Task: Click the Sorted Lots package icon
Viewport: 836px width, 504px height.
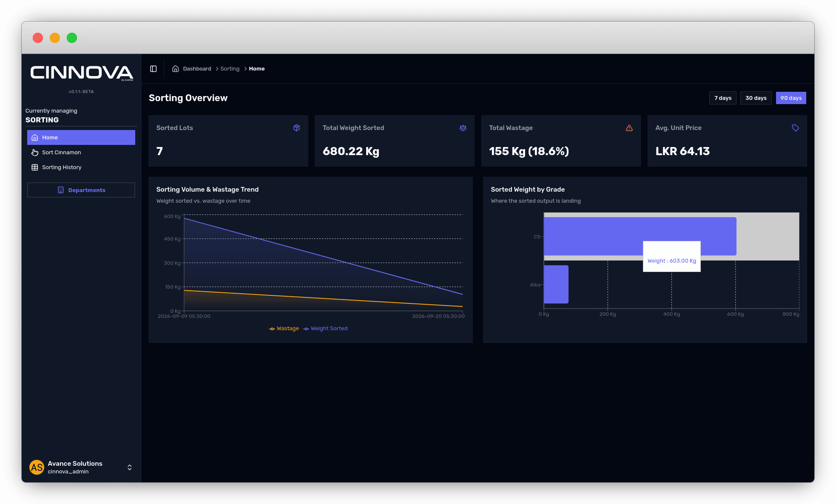Action: coord(297,128)
